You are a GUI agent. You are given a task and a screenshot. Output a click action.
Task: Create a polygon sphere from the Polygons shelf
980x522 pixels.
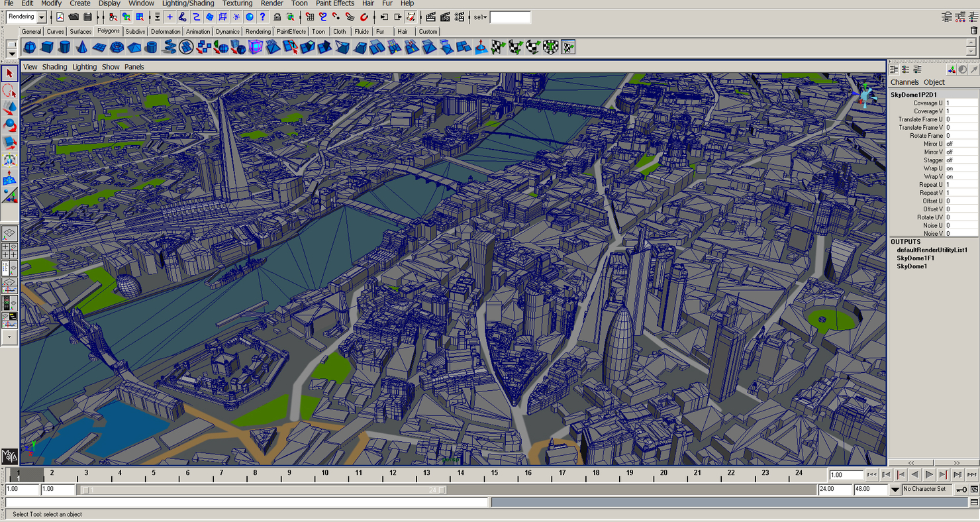tap(30, 46)
